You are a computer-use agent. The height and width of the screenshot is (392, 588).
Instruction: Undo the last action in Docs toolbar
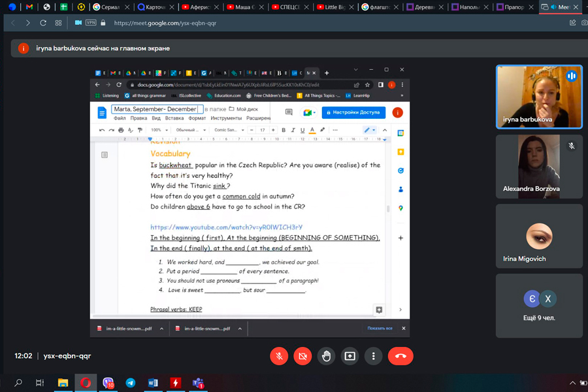tap(102, 130)
